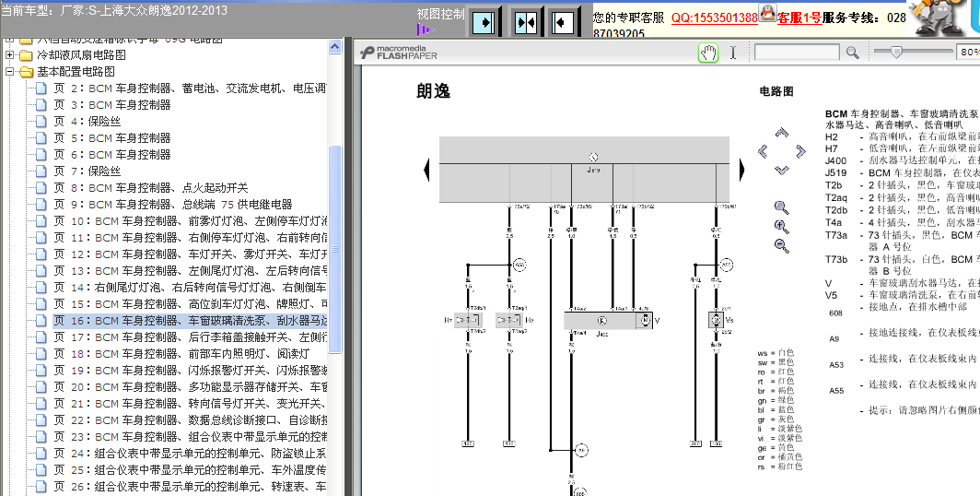The image size is (980, 496).
Task: Open 页 25:车外温度传感器 page
Action: point(190,470)
